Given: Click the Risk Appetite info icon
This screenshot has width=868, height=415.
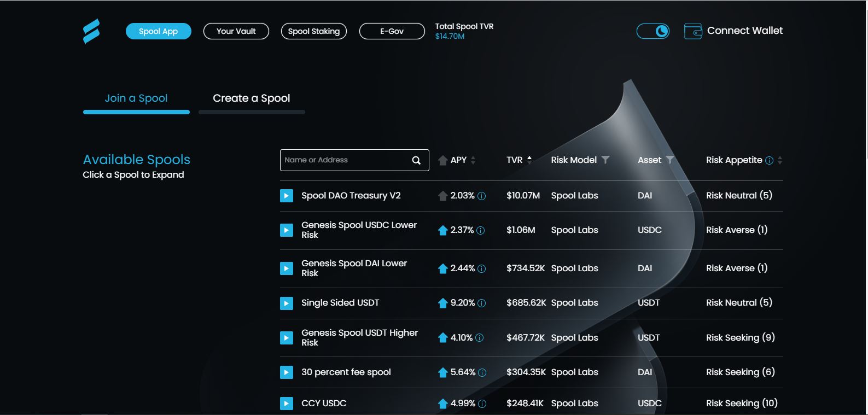Looking at the screenshot, I should coord(770,160).
